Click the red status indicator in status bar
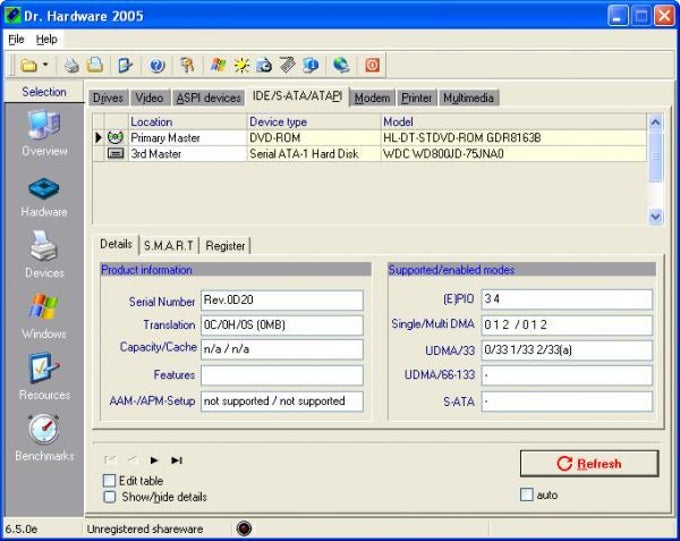 (244, 528)
